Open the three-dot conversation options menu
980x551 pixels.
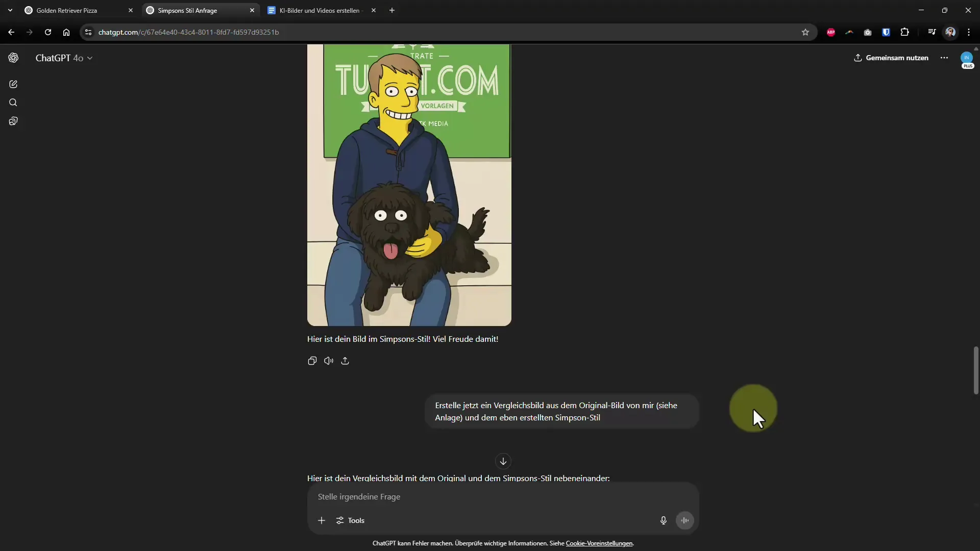click(x=944, y=58)
